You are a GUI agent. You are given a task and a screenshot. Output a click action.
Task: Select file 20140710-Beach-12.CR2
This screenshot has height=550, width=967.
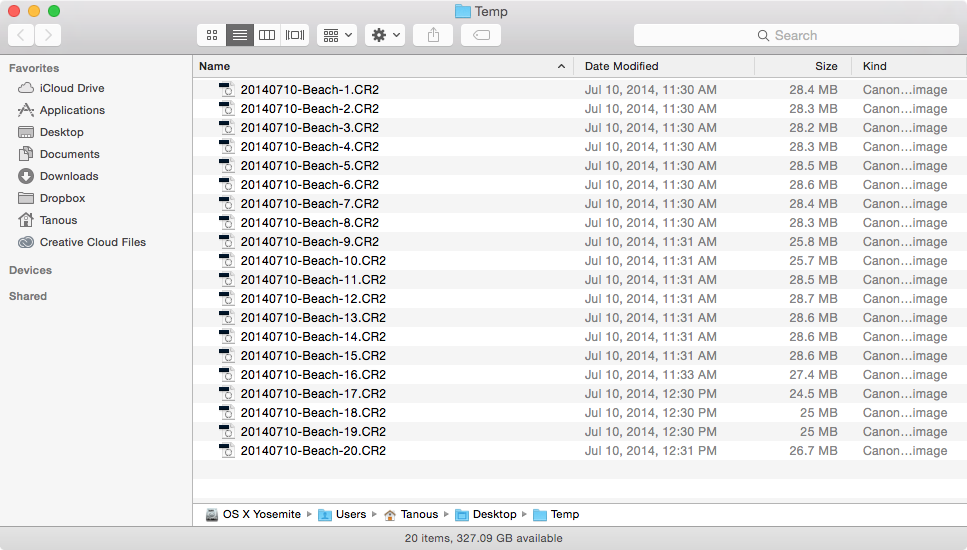(313, 299)
